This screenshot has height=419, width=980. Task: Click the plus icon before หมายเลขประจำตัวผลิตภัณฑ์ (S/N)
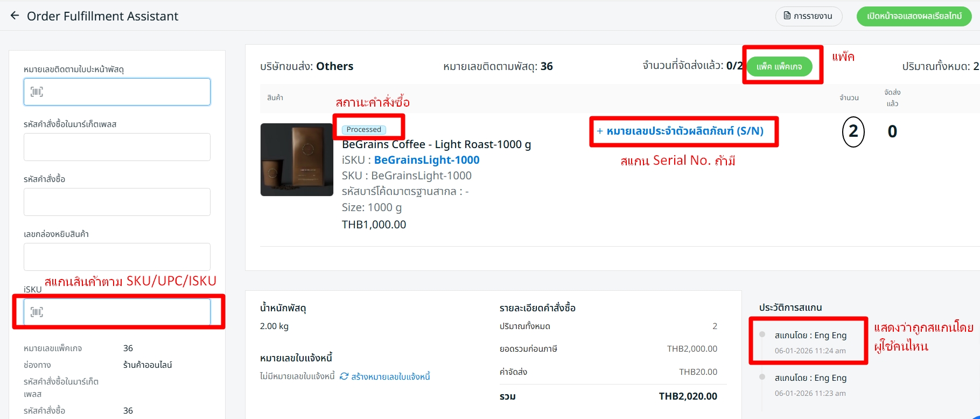tap(599, 131)
